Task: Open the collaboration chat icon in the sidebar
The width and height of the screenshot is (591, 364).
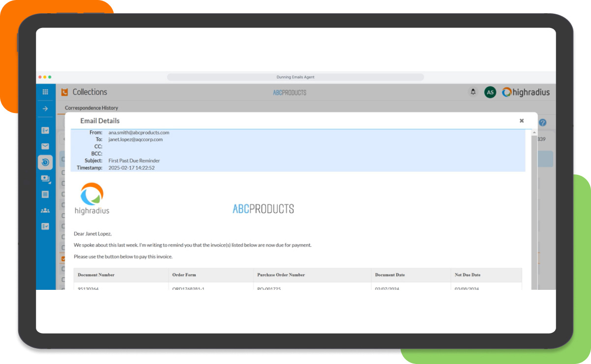Action: [x=45, y=179]
